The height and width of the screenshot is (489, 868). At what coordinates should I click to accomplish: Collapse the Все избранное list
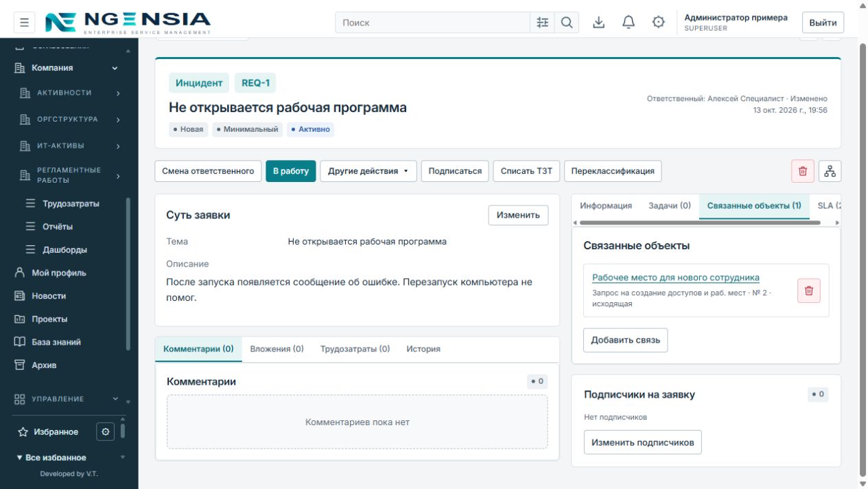(x=20, y=457)
